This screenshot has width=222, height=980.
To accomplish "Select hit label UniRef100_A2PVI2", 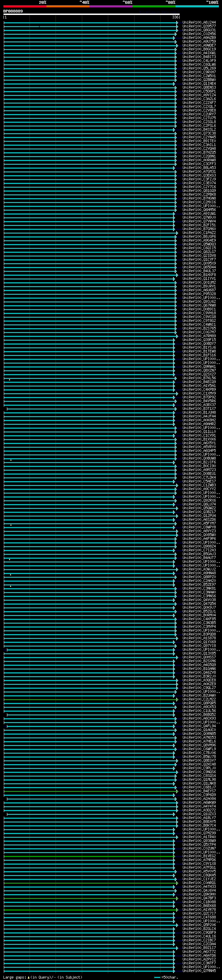I will tap(199, 959).
